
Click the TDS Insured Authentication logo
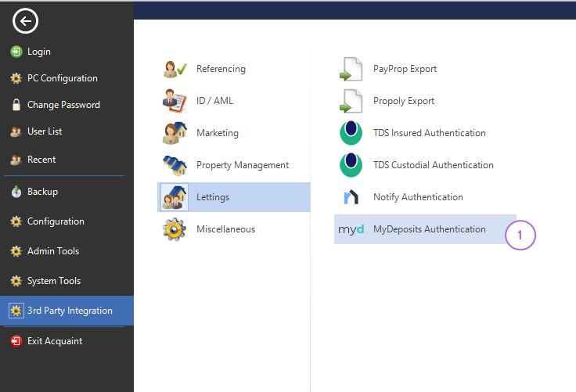(351, 133)
